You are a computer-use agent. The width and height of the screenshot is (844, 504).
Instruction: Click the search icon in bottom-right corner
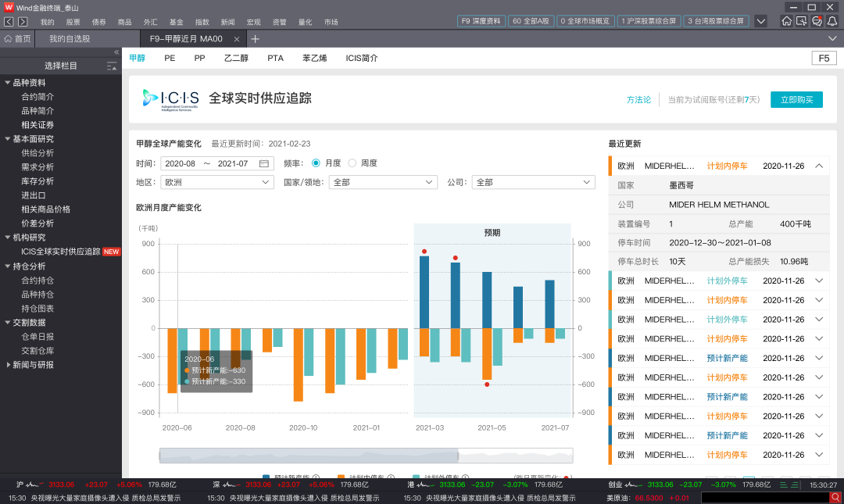tap(835, 498)
